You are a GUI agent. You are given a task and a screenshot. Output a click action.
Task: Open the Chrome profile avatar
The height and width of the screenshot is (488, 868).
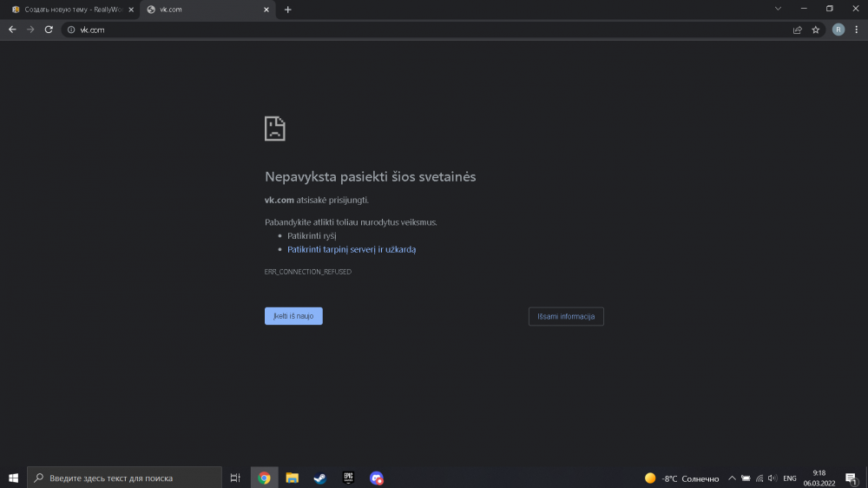(x=838, y=30)
